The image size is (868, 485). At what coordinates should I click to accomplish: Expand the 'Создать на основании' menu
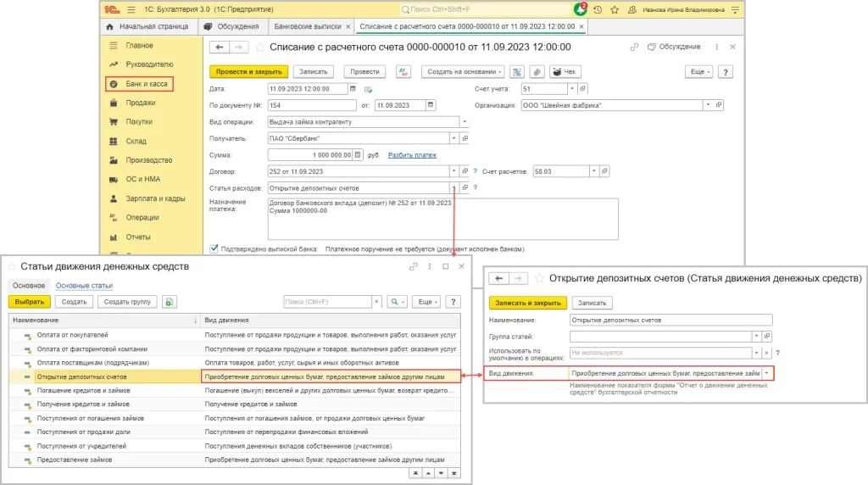(x=465, y=72)
